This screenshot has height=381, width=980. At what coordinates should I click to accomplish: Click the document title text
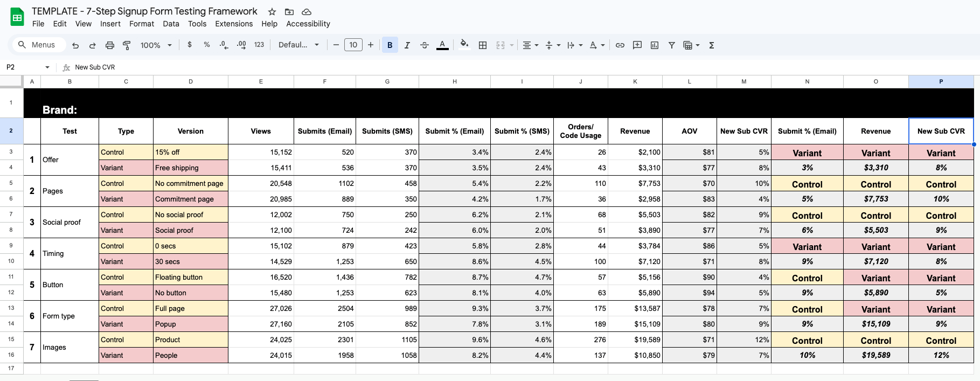point(144,11)
